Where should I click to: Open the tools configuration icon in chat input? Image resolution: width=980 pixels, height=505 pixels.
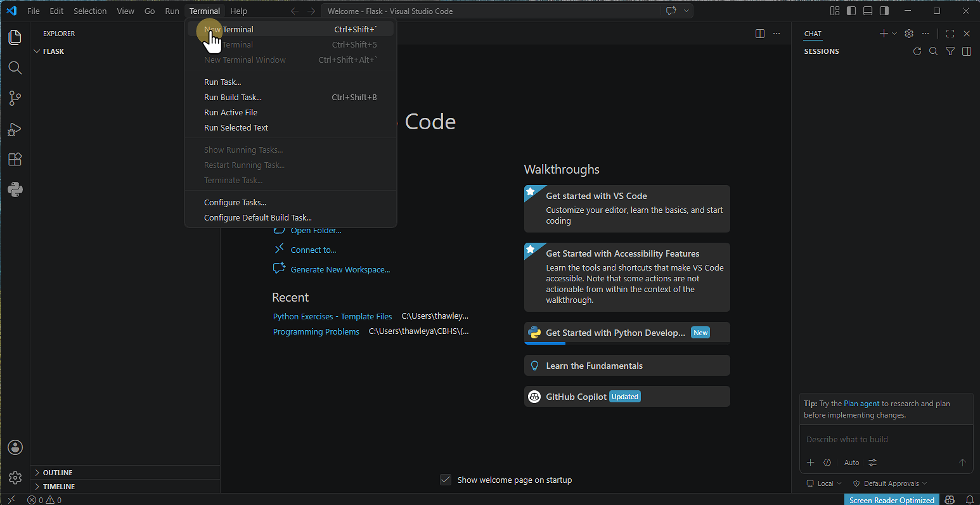[x=873, y=463]
